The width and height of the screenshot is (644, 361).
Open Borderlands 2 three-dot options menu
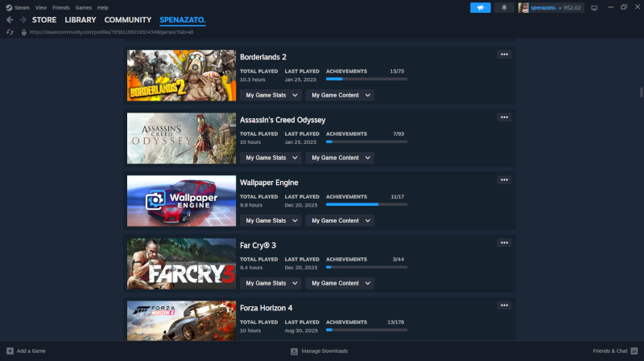pyautogui.click(x=504, y=55)
